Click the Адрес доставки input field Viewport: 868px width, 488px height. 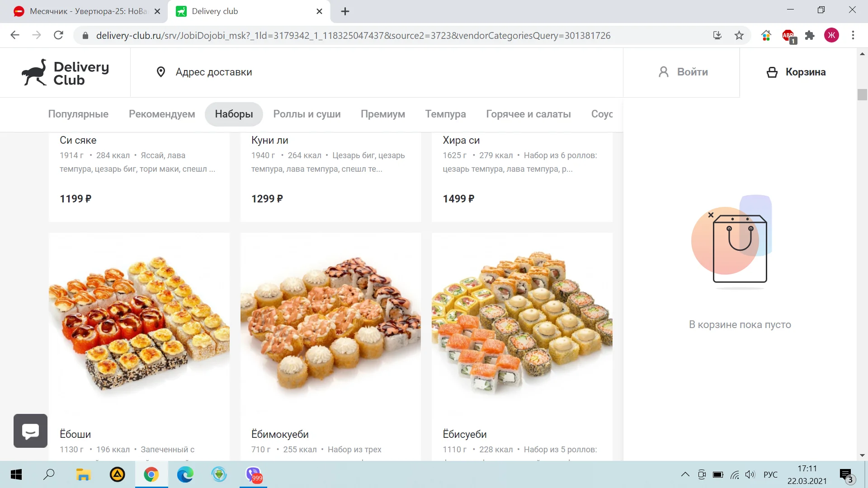tap(214, 72)
